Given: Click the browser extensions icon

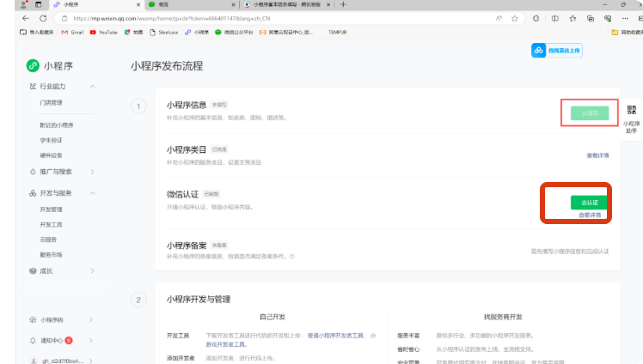Looking at the screenshot, I should point(536,18).
